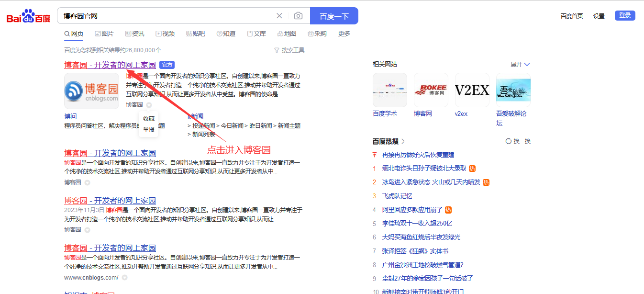Click the v2ex site label
The height and width of the screenshot is (294, 644).
[461, 113]
